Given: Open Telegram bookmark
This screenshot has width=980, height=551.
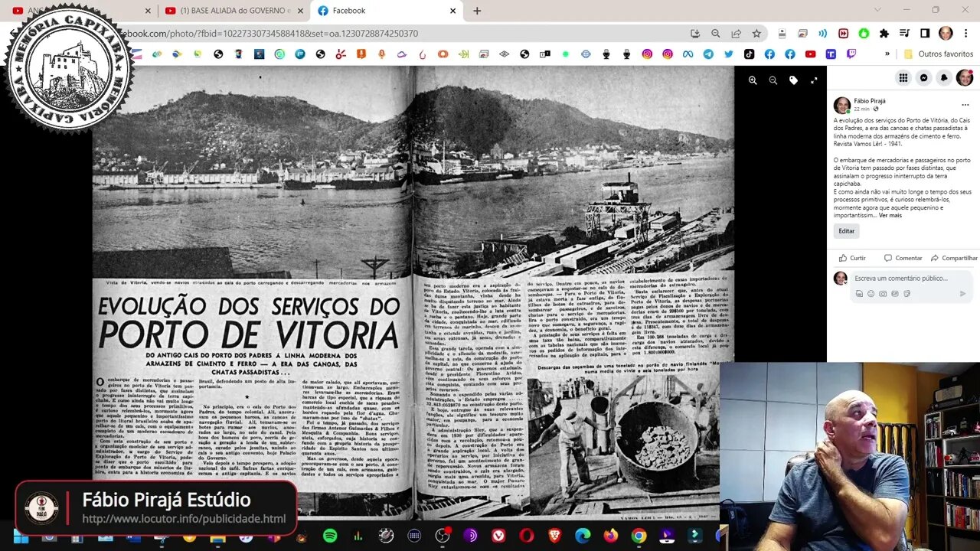Looking at the screenshot, I should [x=708, y=54].
